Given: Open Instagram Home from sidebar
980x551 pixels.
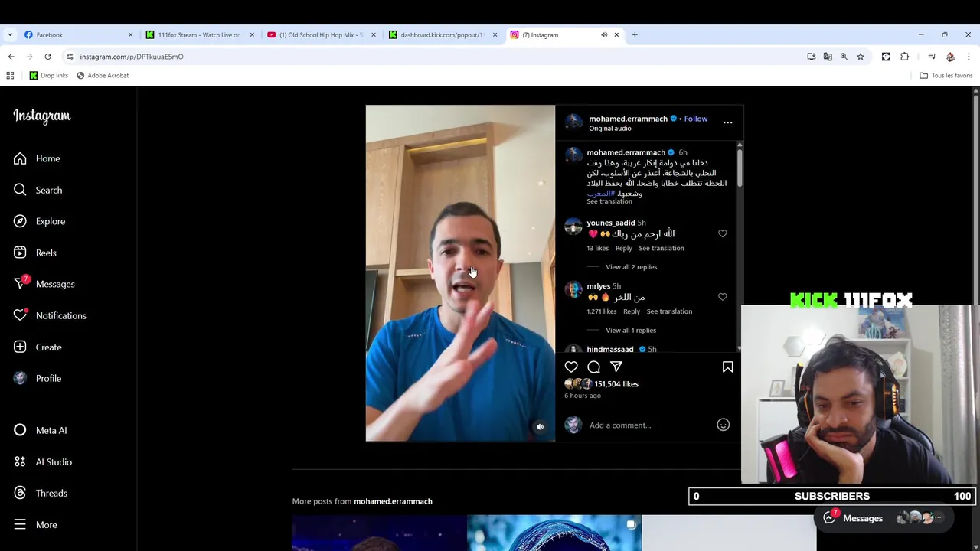Looking at the screenshot, I should tap(37, 158).
